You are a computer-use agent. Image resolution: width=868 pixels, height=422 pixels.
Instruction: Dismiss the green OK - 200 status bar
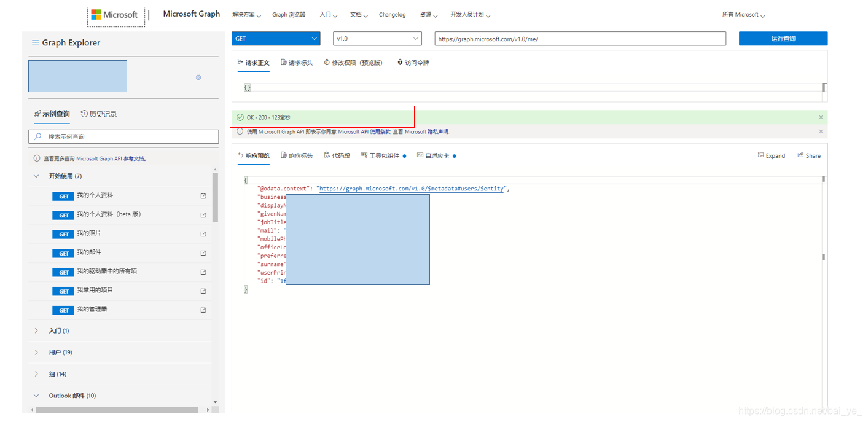pyautogui.click(x=821, y=117)
